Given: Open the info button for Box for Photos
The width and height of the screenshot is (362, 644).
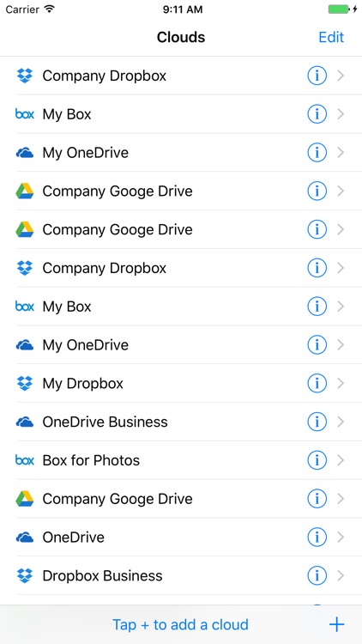Looking at the screenshot, I should (317, 460).
